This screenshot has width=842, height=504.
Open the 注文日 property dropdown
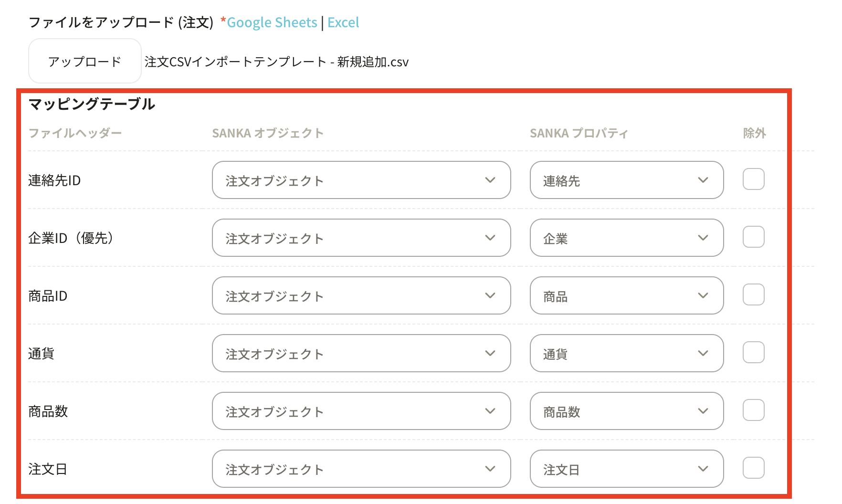(x=626, y=469)
